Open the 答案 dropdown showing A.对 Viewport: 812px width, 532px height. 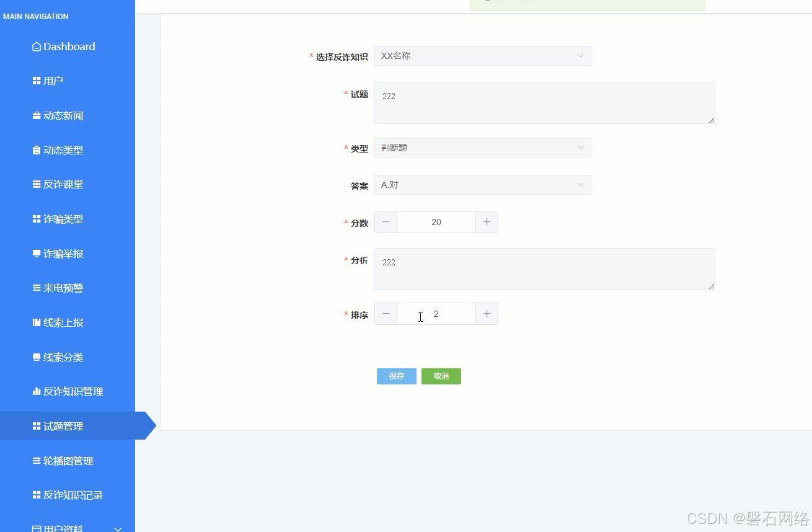click(482, 185)
